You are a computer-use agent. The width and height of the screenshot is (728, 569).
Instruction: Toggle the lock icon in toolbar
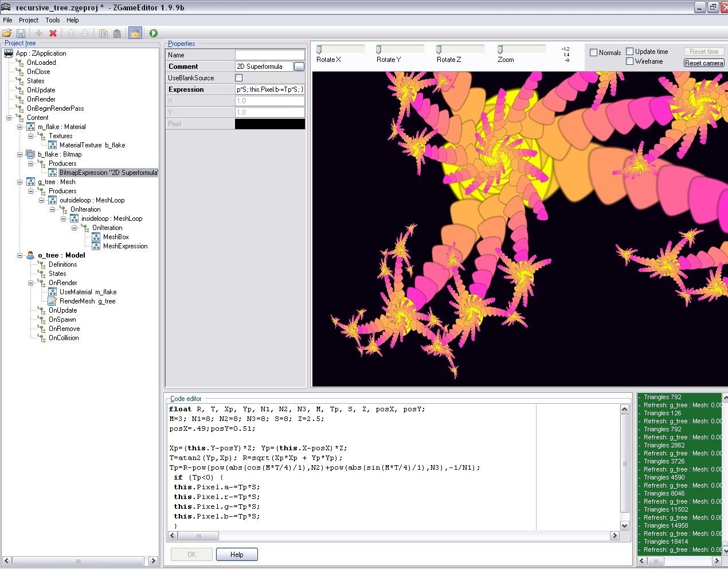click(x=135, y=33)
